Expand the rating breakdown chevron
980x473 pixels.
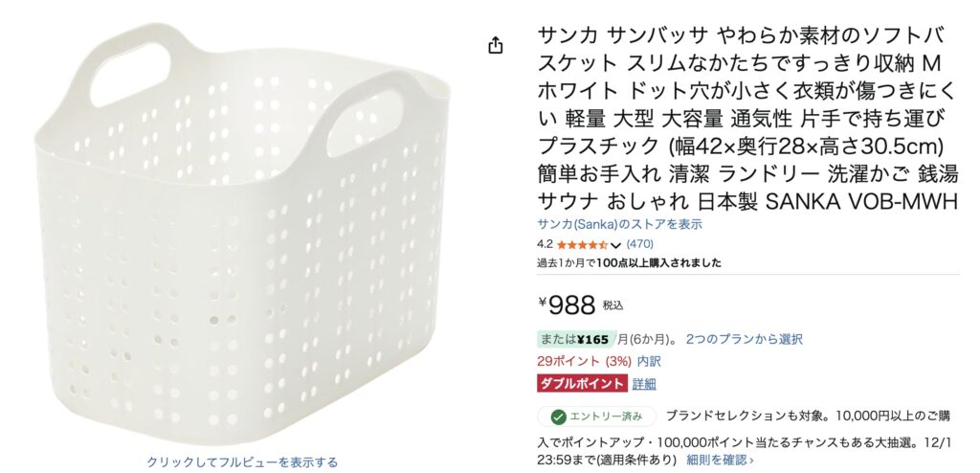tap(615, 245)
